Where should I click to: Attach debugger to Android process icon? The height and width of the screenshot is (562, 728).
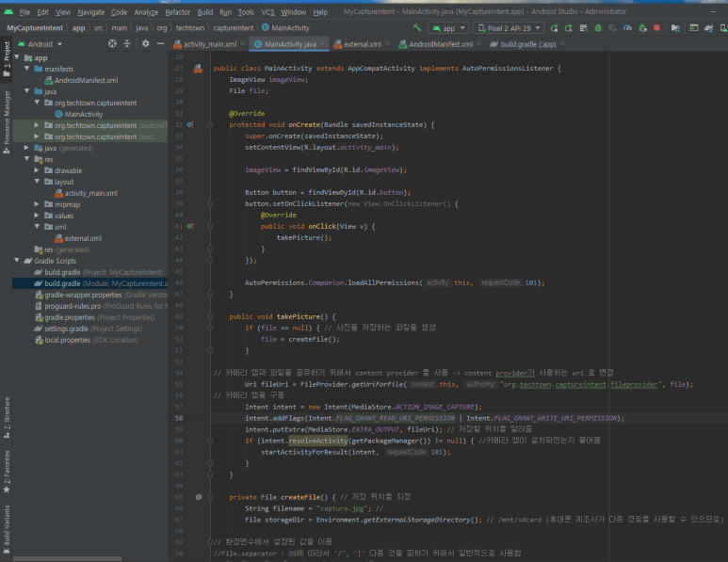click(642, 28)
